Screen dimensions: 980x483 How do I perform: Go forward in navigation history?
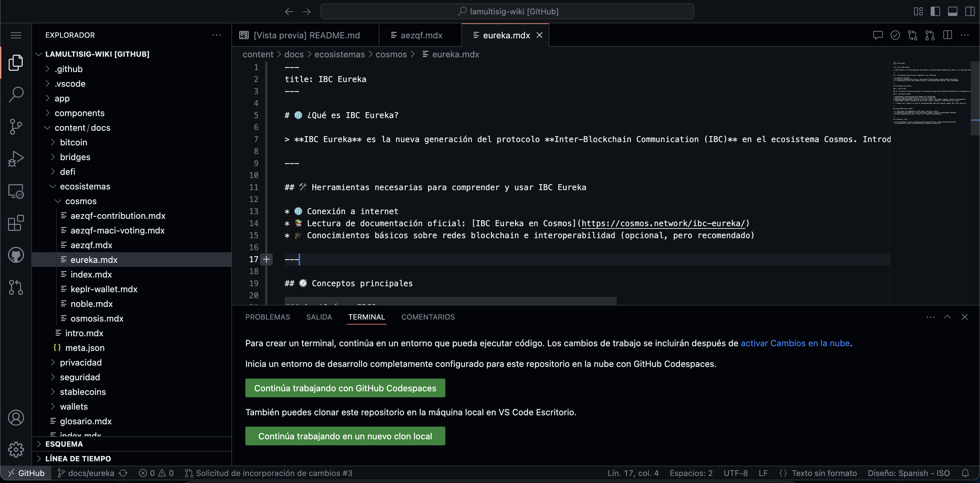307,11
